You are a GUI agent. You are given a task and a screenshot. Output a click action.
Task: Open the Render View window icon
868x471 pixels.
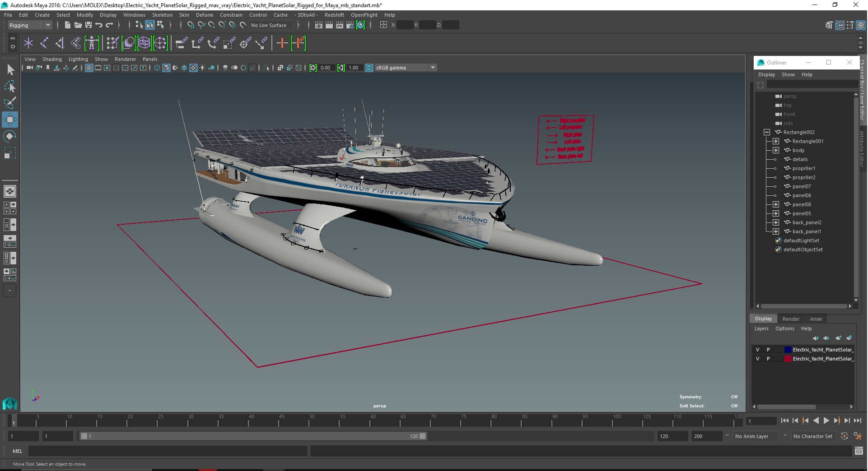[318, 25]
